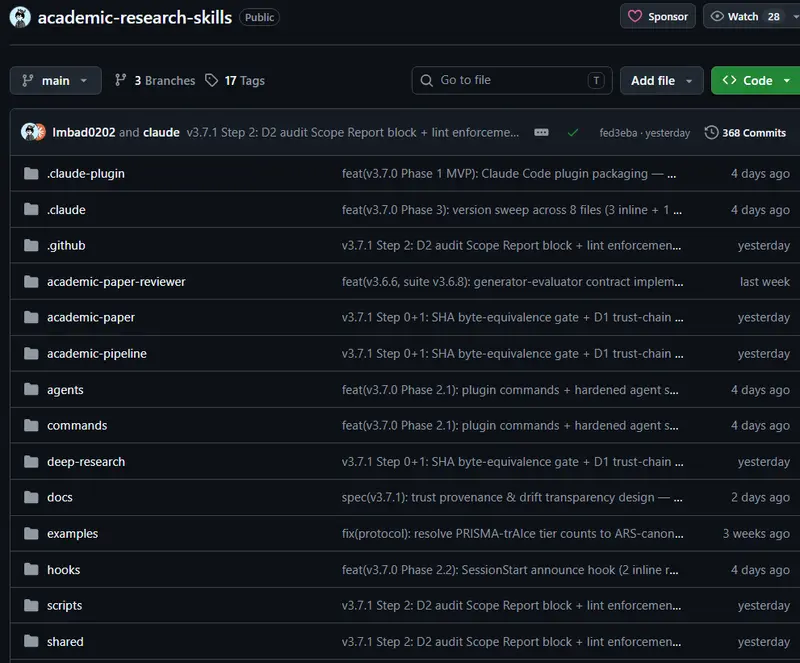Open the .claude-plugin commit message on plugin packaging
800x663 pixels.
pyautogui.click(x=509, y=174)
